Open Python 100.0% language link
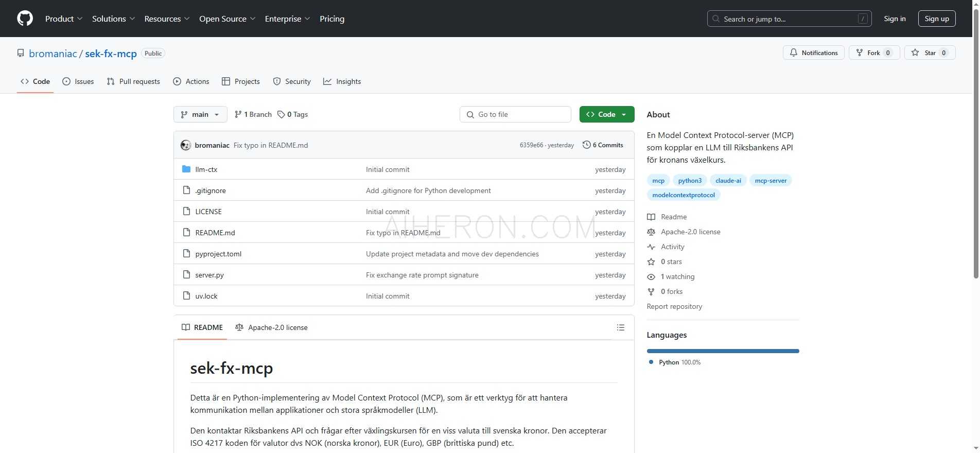The width and height of the screenshot is (980, 453). 675,362
